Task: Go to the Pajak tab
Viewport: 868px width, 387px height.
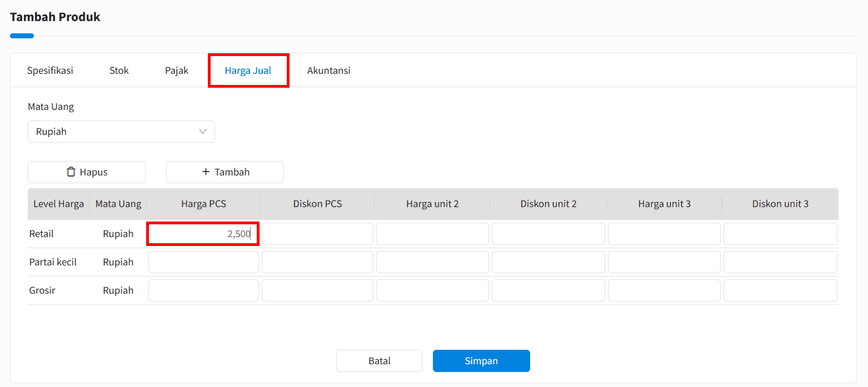Action: (177, 71)
